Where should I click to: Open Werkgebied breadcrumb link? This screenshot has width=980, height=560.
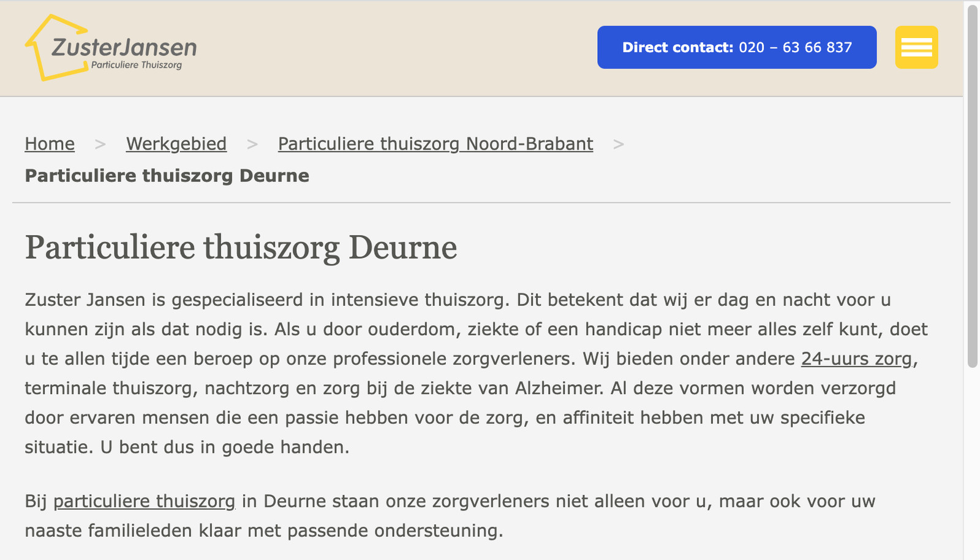tap(176, 143)
